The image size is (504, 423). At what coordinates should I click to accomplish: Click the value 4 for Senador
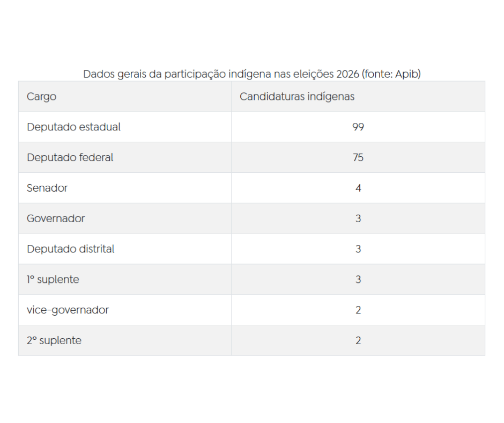(358, 188)
